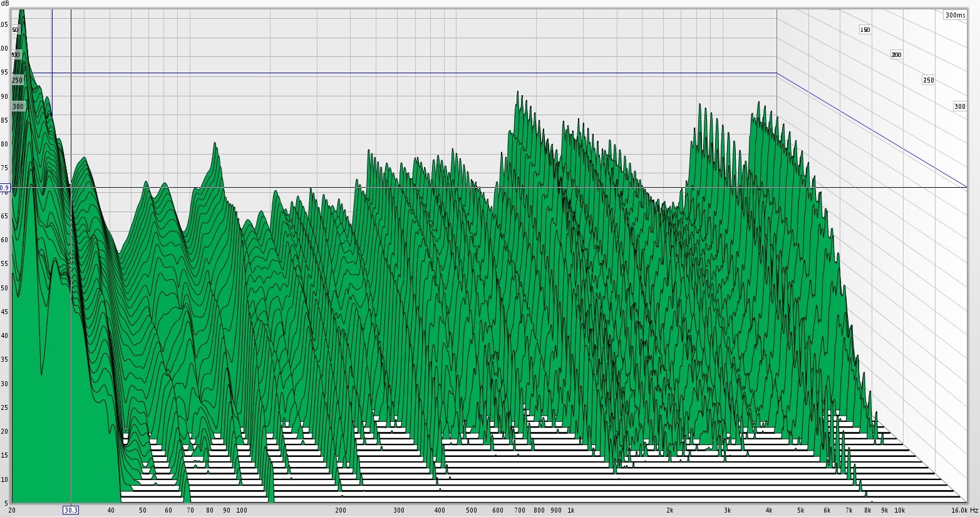Click the 700 Hz frequency axis label

tap(520, 510)
